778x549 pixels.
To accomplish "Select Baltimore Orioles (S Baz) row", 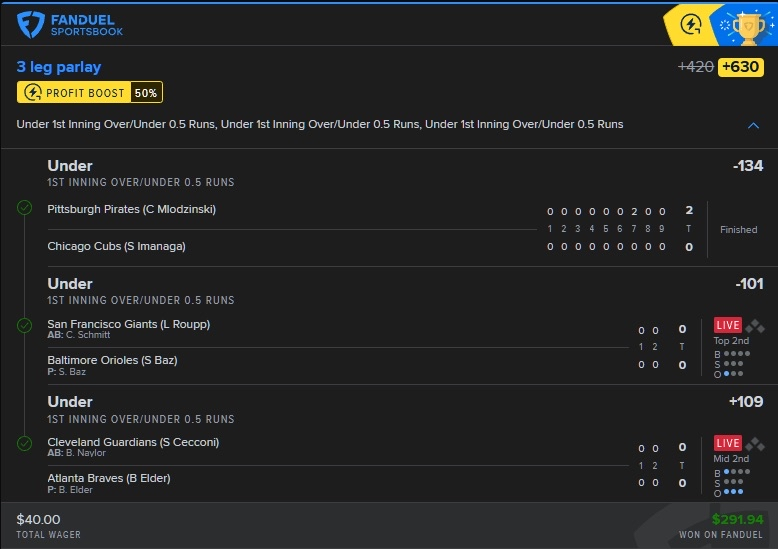I will (x=112, y=360).
